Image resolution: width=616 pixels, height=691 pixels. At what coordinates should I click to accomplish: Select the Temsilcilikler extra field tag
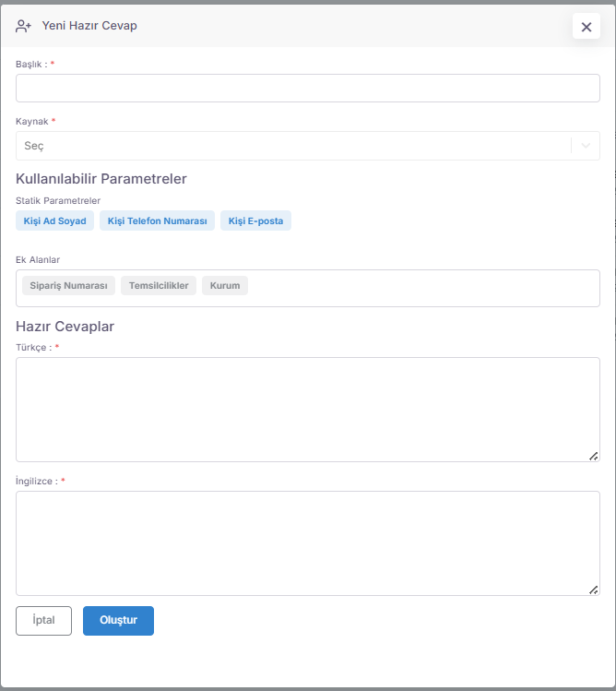tap(159, 286)
